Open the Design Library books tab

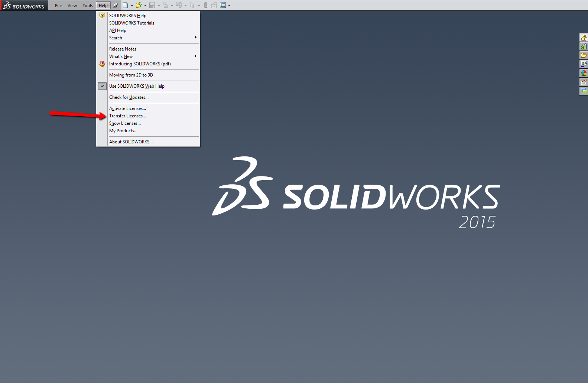click(x=584, y=46)
